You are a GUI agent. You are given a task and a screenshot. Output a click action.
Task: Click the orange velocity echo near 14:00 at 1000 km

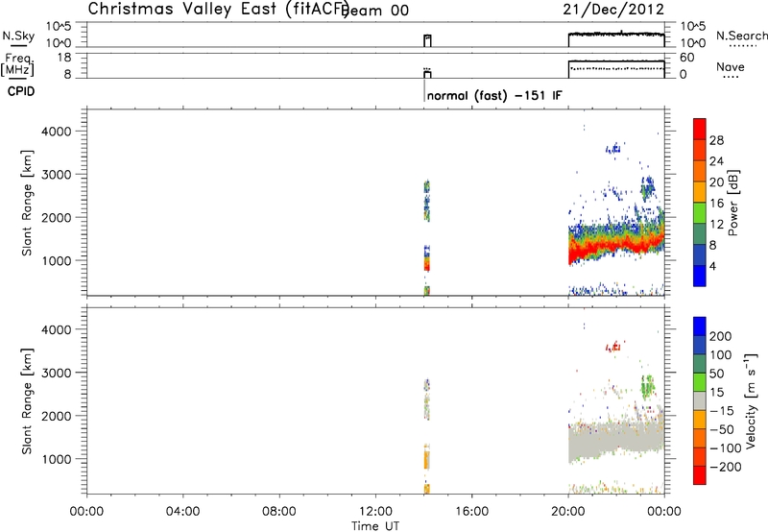pos(426,459)
